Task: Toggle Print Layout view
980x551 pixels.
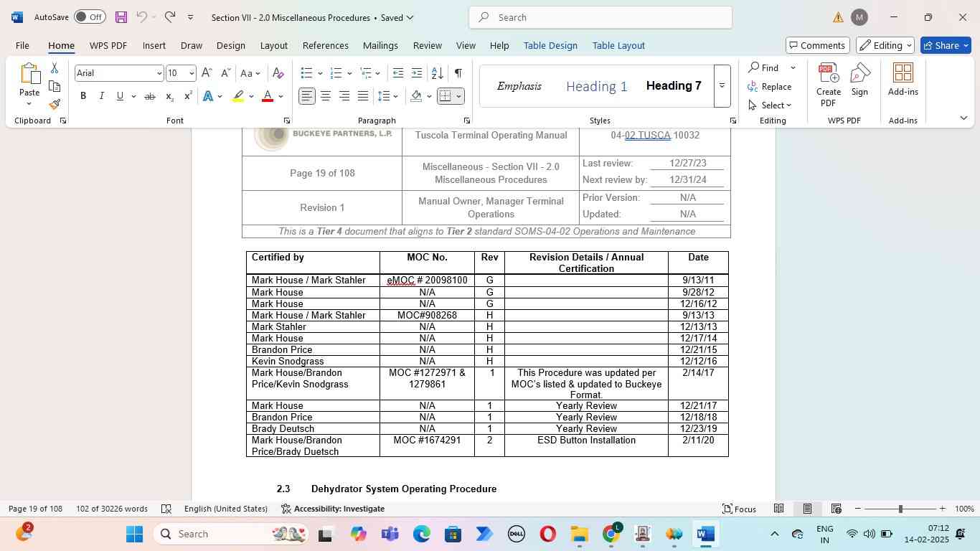Action: point(807,509)
